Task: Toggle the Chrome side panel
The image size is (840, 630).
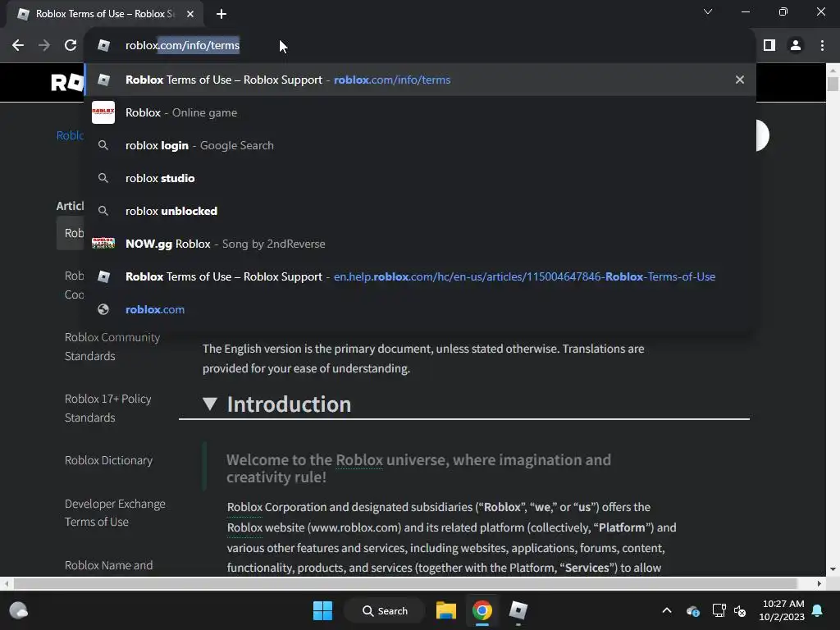Action: (x=769, y=46)
